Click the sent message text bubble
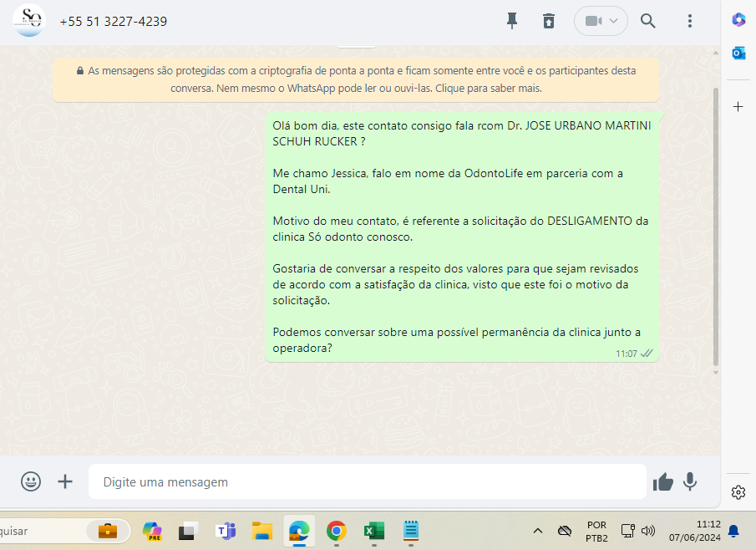The width and height of the screenshot is (756, 550). pos(461,237)
